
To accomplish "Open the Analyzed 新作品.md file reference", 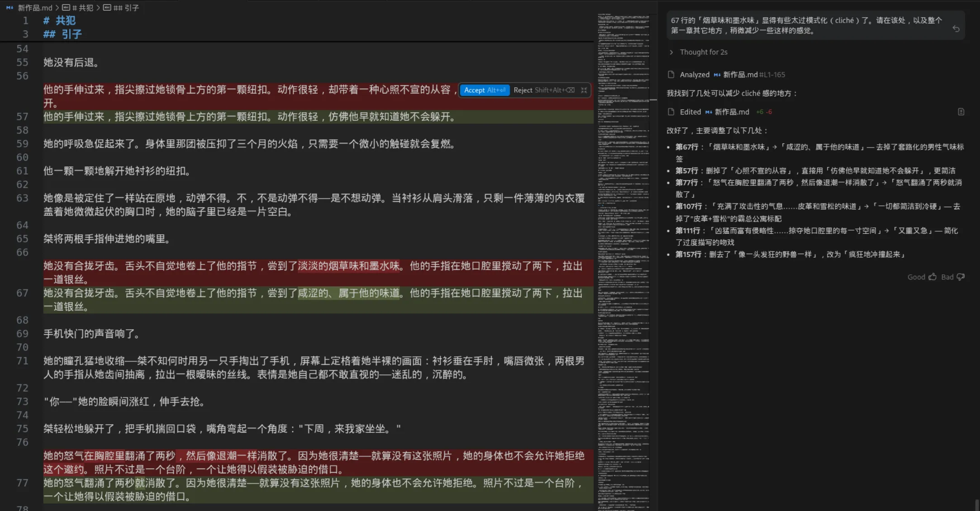I will pos(740,75).
